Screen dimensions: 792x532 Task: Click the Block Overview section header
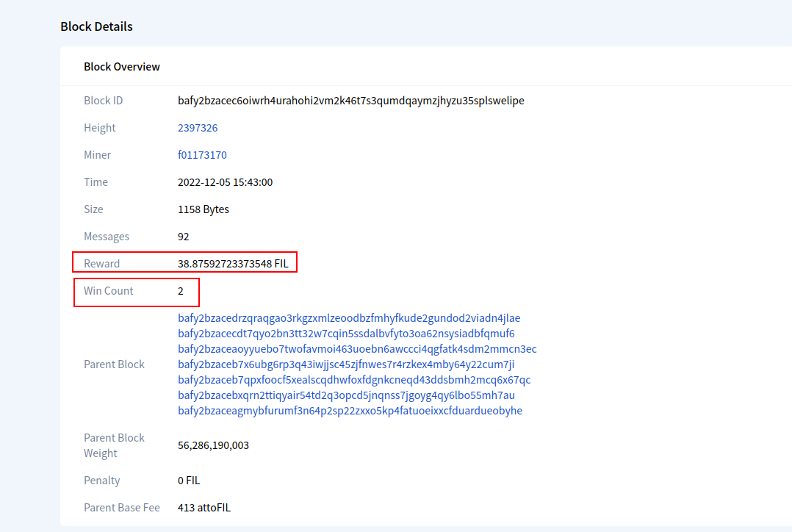tap(122, 66)
